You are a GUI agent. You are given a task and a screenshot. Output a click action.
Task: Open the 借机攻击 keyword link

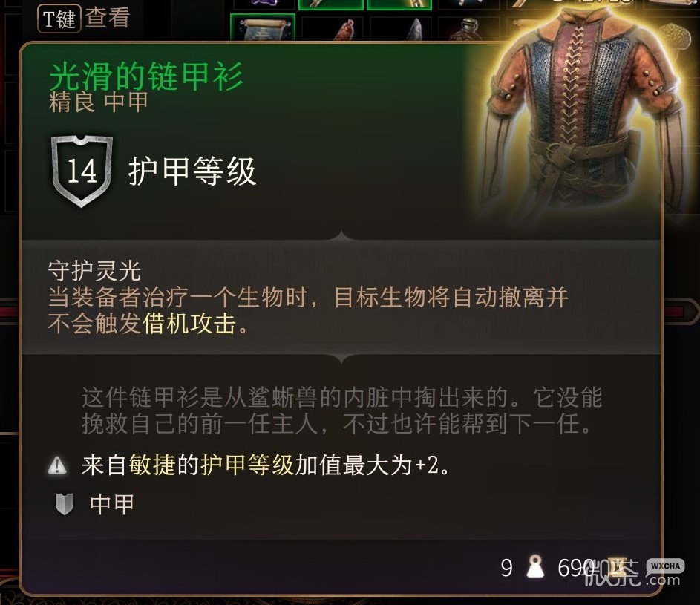pos(189,323)
